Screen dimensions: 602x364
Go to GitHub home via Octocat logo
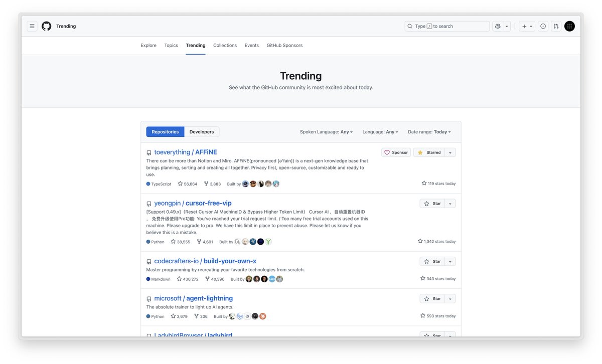click(x=47, y=26)
